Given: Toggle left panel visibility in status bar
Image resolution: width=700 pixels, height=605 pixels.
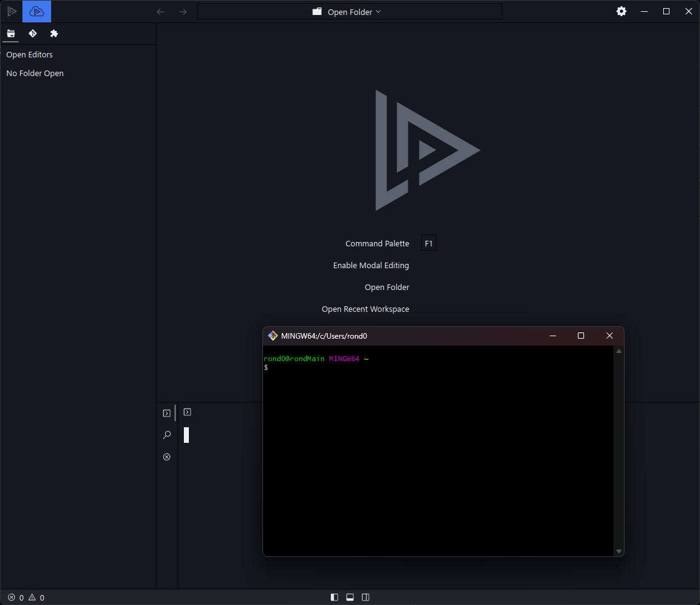Looking at the screenshot, I should click(334, 597).
